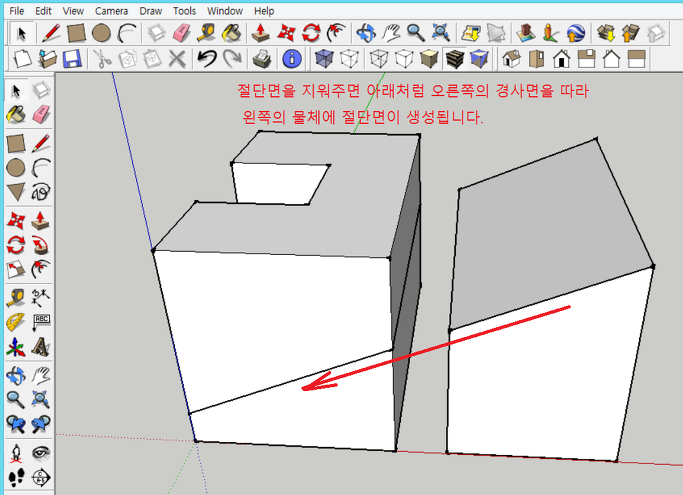Screen dimensions: 683x495
Task: Create a new file with New icon
Action: tap(22, 59)
